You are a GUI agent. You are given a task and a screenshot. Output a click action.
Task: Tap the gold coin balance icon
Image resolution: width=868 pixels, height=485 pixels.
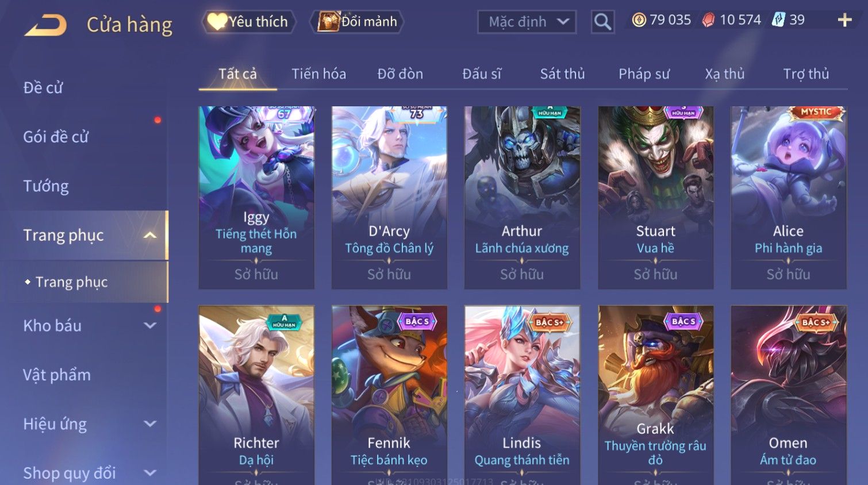639,20
